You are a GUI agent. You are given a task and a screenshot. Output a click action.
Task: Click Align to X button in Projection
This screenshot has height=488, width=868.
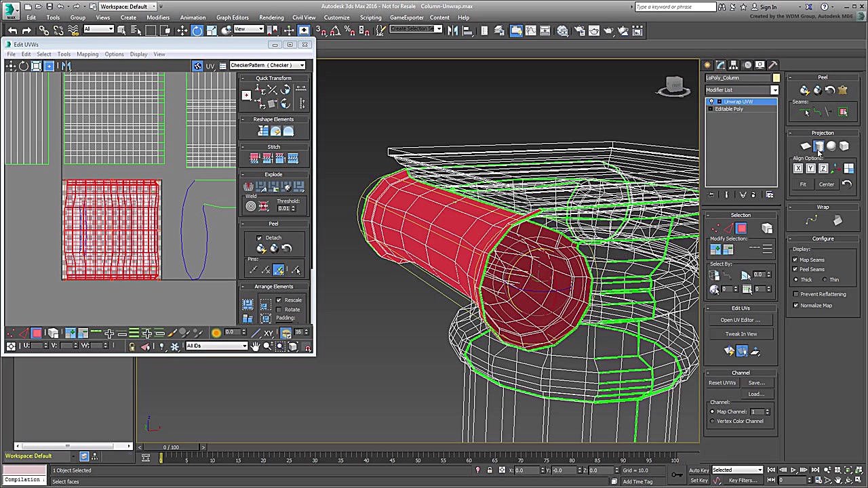(x=798, y=169)
